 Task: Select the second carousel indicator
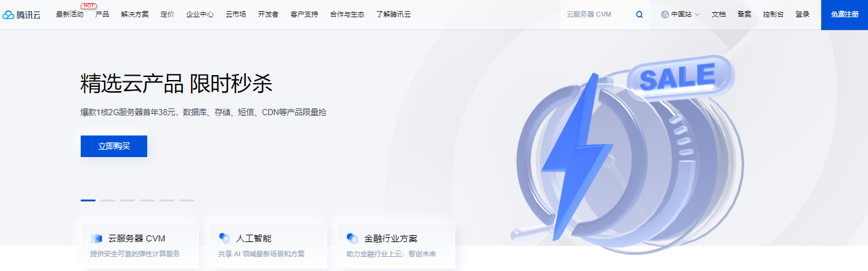click(x=108, y=200)
